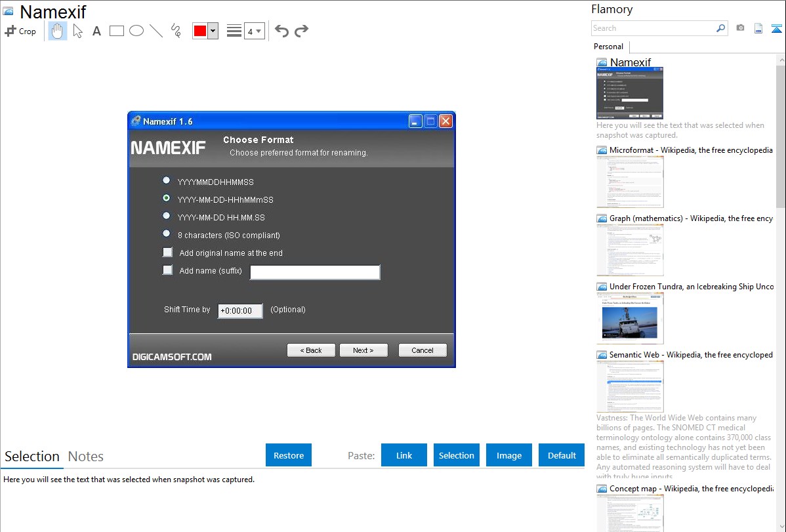This screenshot has height=532, width=786.
Task: Open the red color dropdown arrow
Action: [x=213, y=31]
